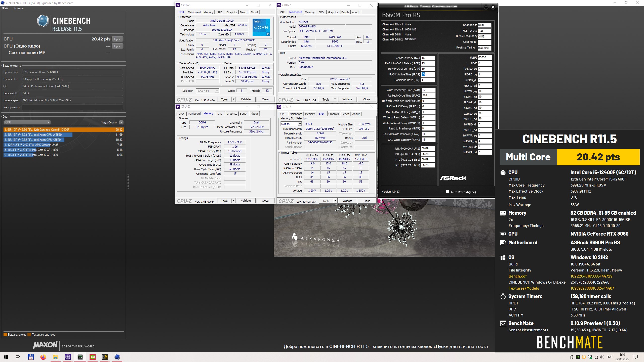Open the CPU ranking dropdown in Cinebench

click(x=27, y=122)
